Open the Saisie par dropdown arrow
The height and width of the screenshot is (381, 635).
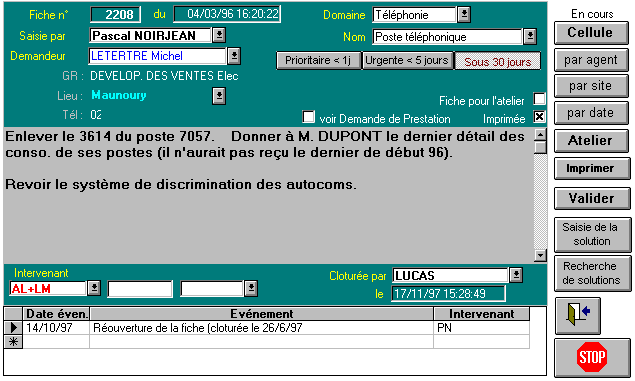pos(219,35)
